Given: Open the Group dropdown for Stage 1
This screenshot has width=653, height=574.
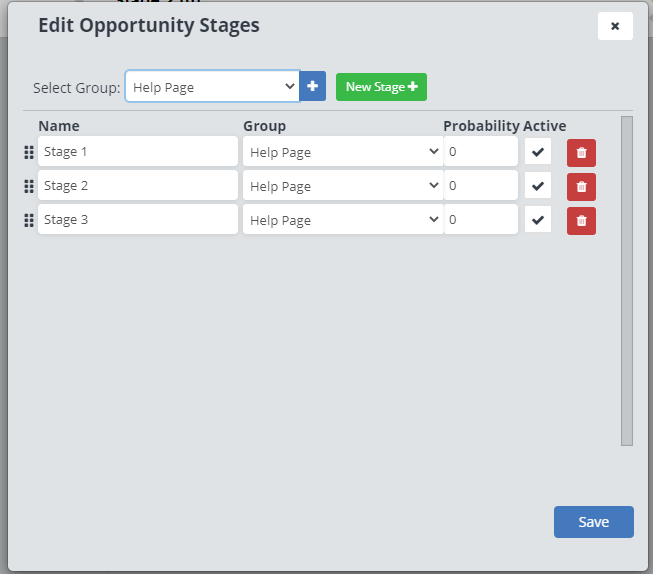Looking at the screenshot, I should 342,152.
